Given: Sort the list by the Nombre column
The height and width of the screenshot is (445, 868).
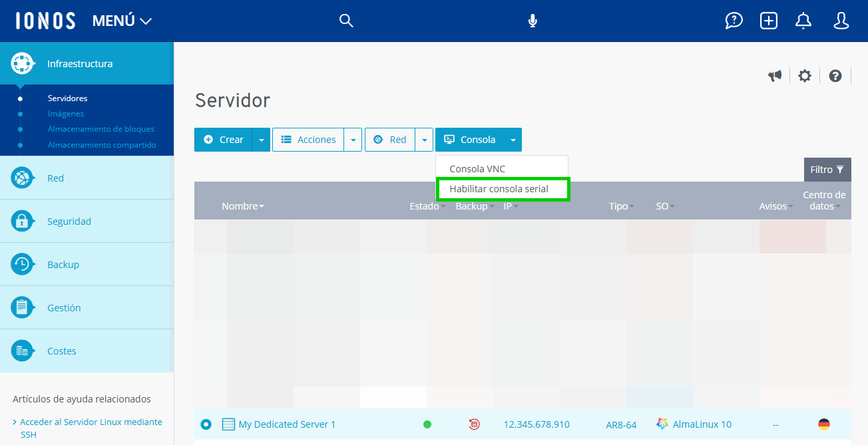Looking at the screenshot, I should pyautogui.click(x=242, y=206).
